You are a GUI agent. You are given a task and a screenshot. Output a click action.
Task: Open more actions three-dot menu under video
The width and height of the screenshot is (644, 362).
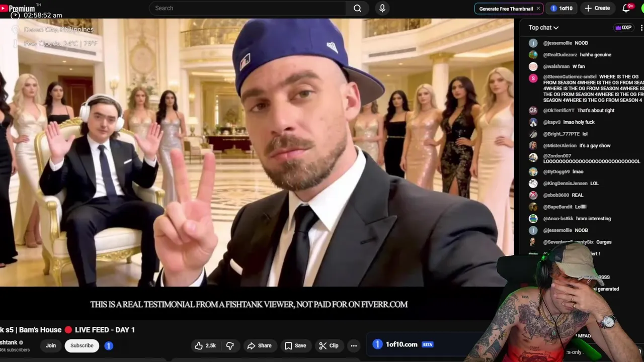click(354, 345)
